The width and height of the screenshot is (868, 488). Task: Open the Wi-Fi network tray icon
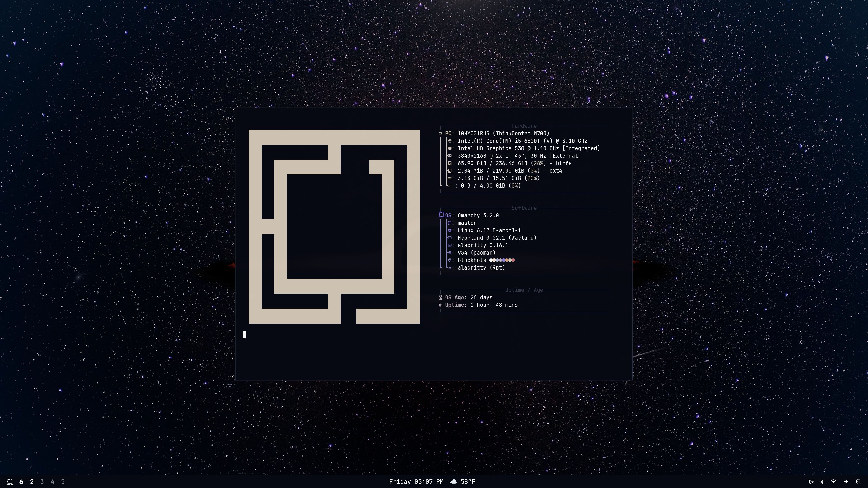coord(833,482)
